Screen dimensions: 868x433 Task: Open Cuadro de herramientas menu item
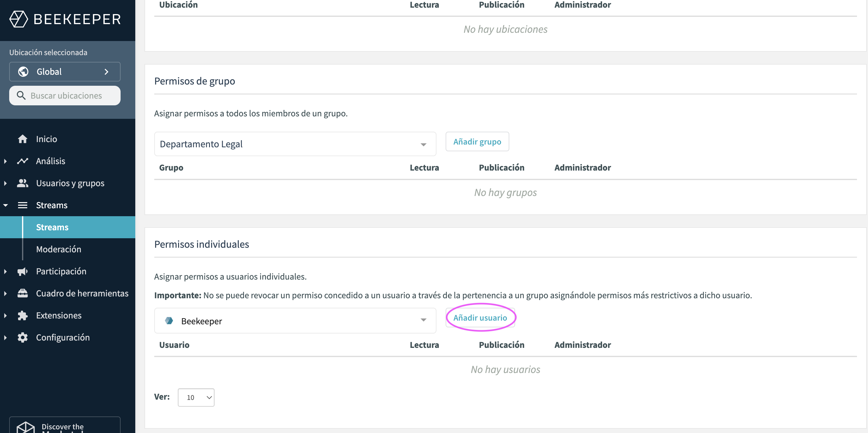click(x=82, y=293)
